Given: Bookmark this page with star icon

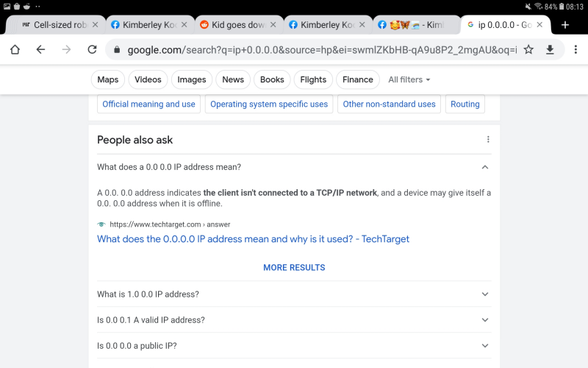Looking at the screenshot, I should pos(528,49).
